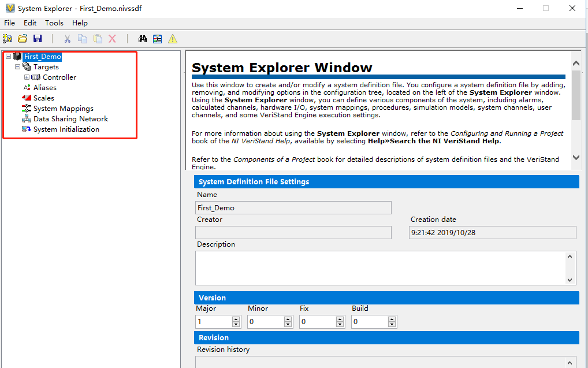The width and height of the screenshot is (588, 368).
Task: Click the yellow warning triangle icon
Action: 173,39
